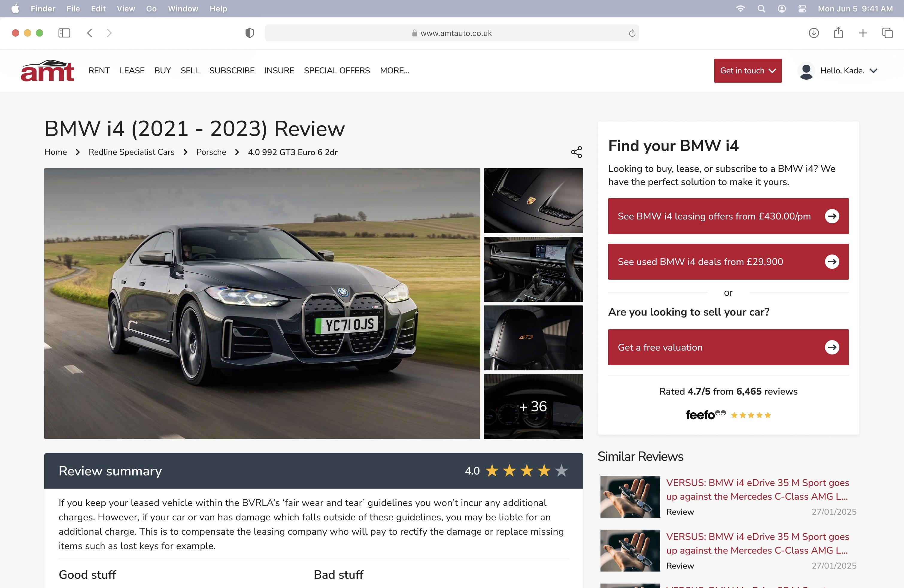This screenshot has width=904, height=588.
Task: Open the second VERSUS BMW i4 review link
Action: pos(757,543)
